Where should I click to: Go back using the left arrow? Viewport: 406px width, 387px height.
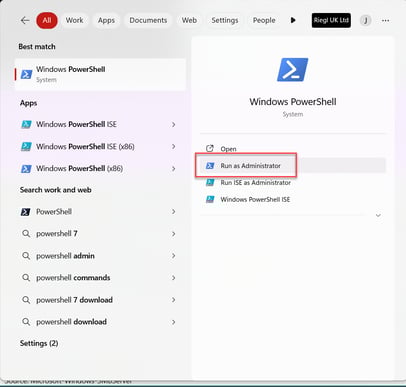[x=25, y=20]
